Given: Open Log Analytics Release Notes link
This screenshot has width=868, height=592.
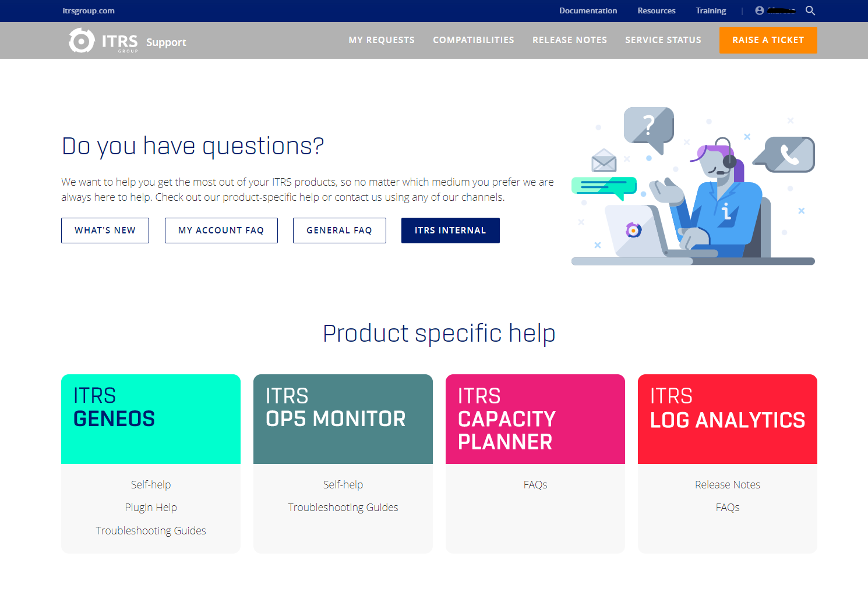Looking at the screenshot, I should coord(728,485).
